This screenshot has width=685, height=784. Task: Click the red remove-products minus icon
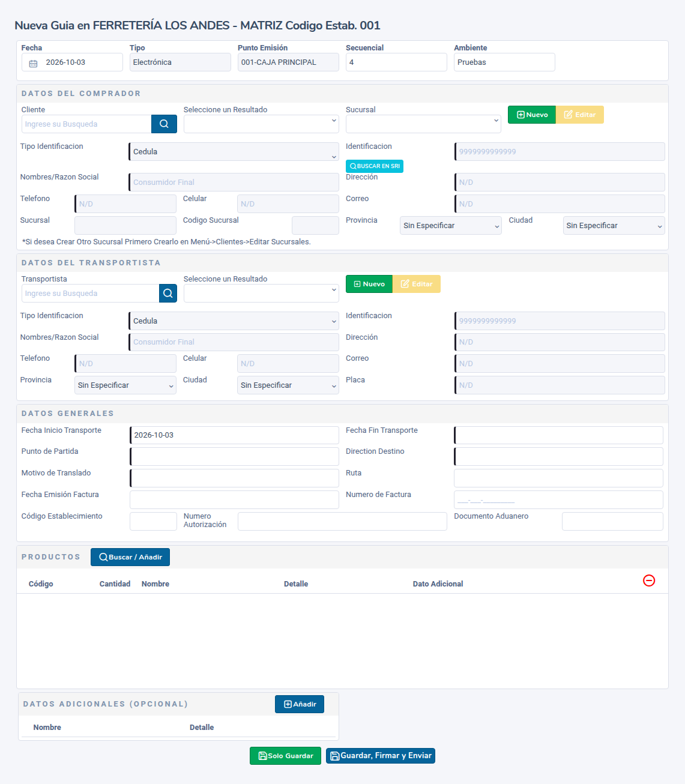649,580
